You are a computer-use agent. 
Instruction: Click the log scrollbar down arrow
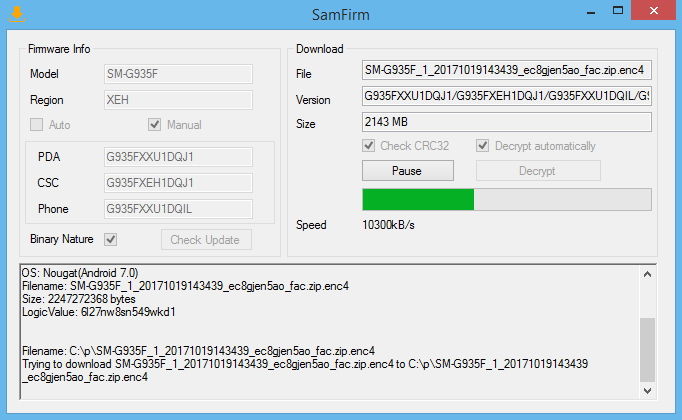tap(647, 390)
